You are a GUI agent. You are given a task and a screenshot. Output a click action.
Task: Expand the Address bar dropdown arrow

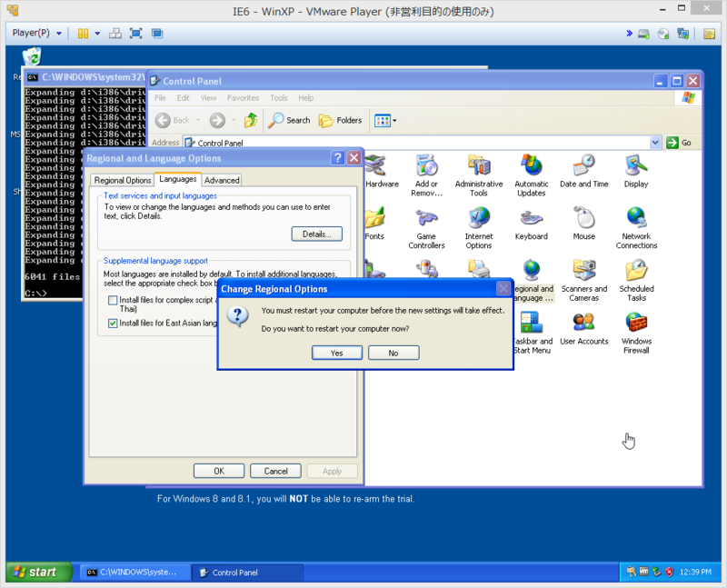pos(654,143)
